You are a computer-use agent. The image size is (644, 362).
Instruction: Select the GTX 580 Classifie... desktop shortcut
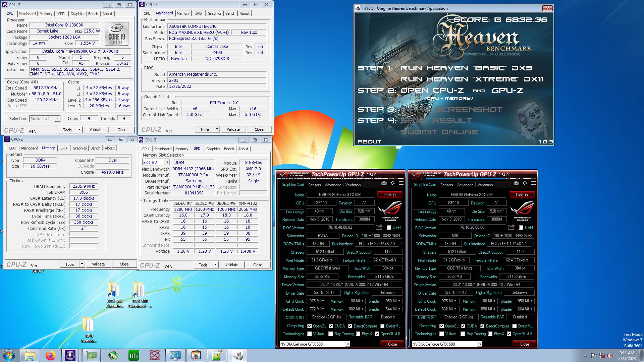coord(114,295)
